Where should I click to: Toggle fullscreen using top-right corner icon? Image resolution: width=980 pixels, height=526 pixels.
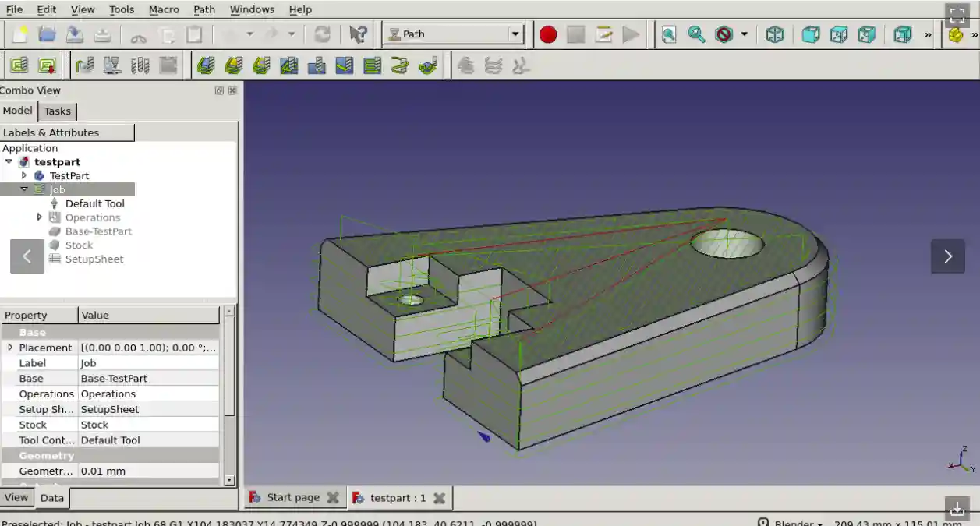957,16
